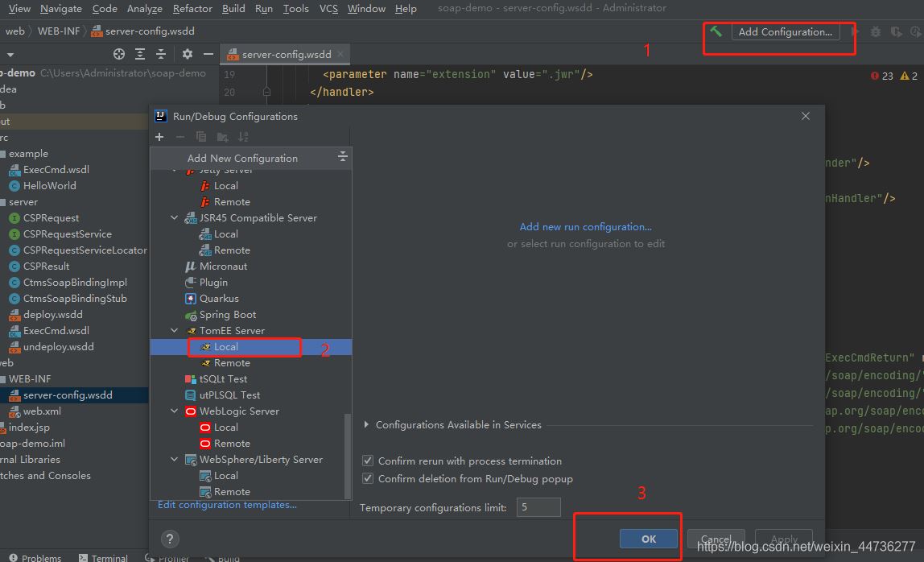
Task: Select Local under TomEE Server
Action: 226,347
